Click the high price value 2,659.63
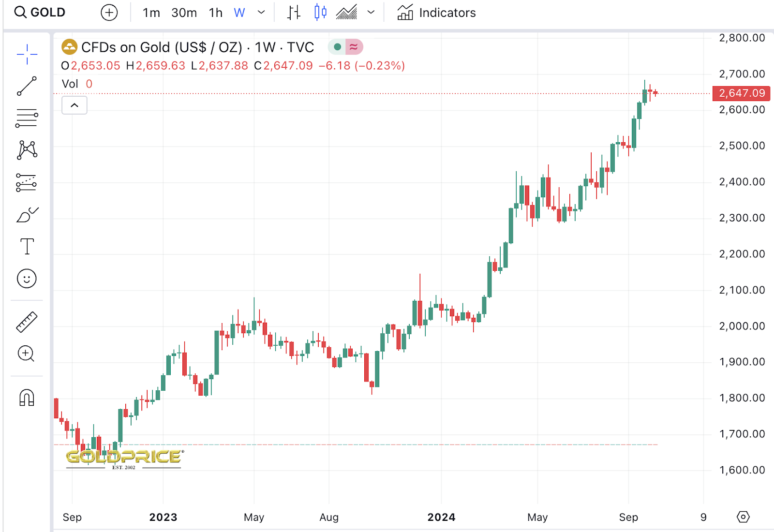Image resolution: width=774 pixels, height=532 pixels. click(160, 66)
